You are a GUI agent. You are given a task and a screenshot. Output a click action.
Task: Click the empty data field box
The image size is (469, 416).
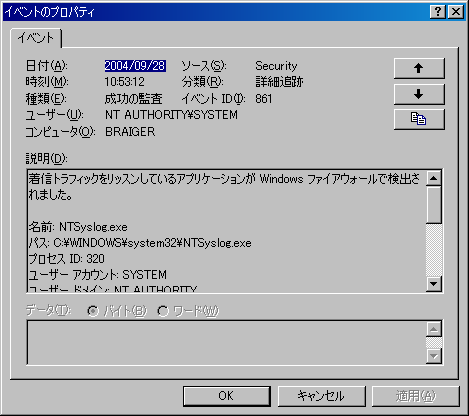226,342
